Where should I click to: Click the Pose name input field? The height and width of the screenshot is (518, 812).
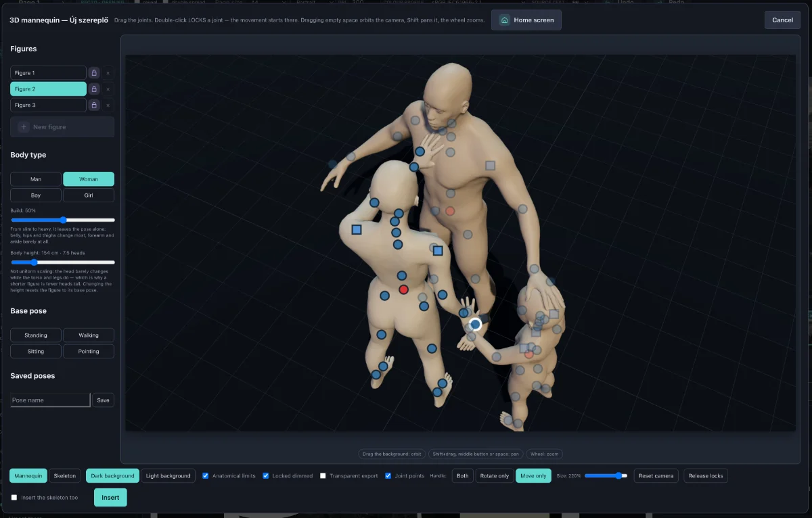tap(50, 400)
